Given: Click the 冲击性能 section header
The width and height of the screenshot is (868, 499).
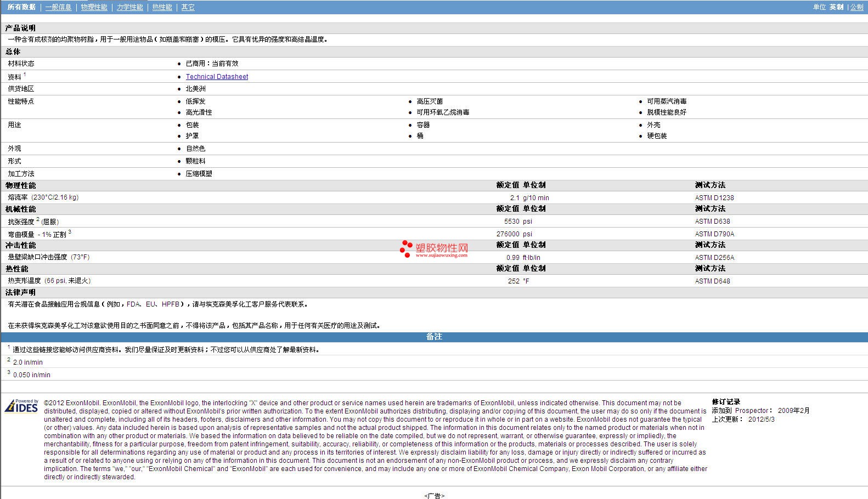Looking at the screenshot, I should click(20, 246).
